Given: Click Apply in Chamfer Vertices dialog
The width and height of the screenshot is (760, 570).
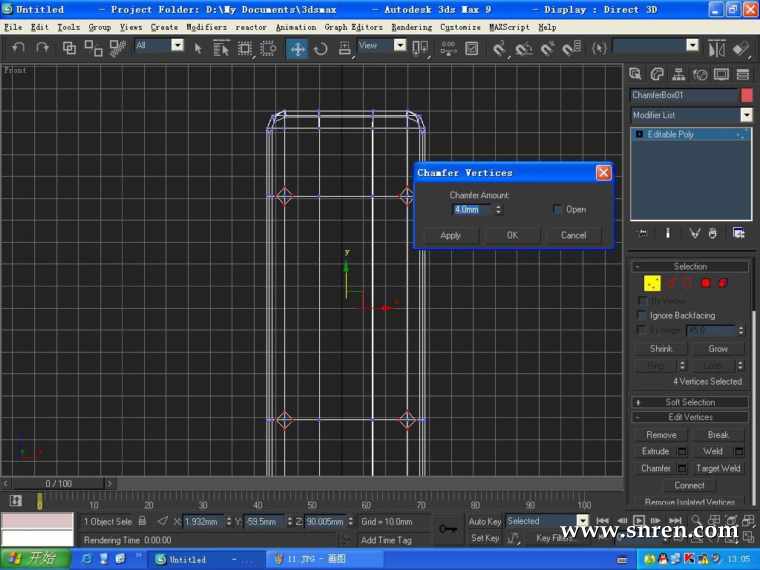Looking at the screenshot, I should 450,235.
